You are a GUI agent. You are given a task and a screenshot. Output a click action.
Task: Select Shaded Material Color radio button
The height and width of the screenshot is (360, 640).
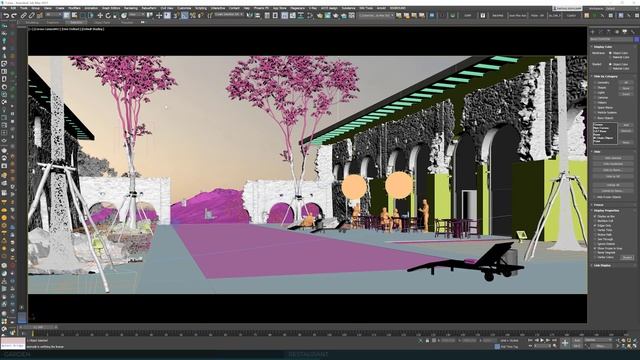coord(611,69)
